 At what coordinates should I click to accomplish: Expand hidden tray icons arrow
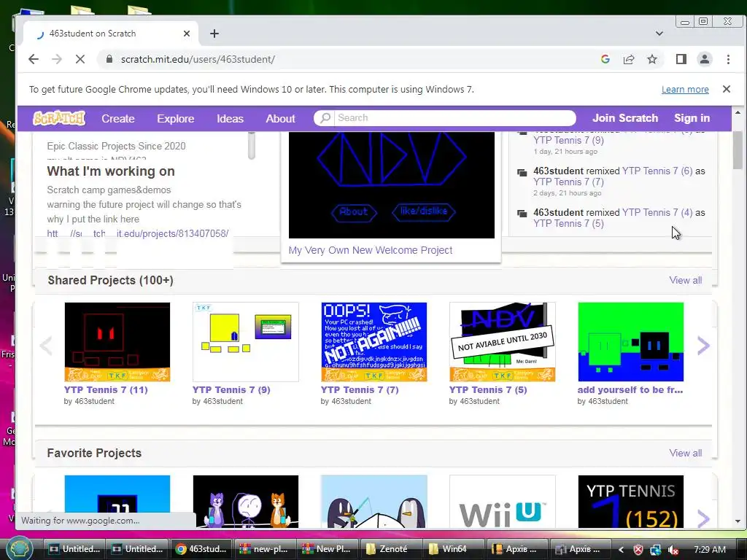pos(622,550)
